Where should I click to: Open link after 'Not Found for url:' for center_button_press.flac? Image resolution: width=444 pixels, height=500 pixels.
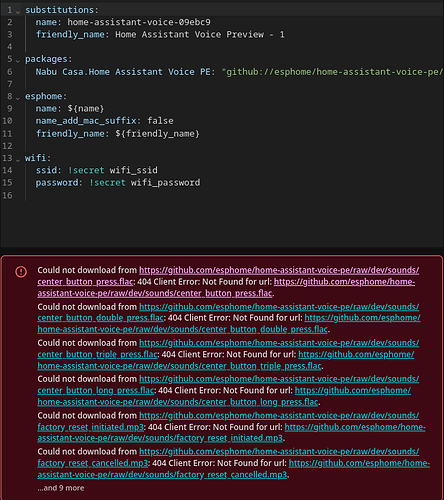226,288
